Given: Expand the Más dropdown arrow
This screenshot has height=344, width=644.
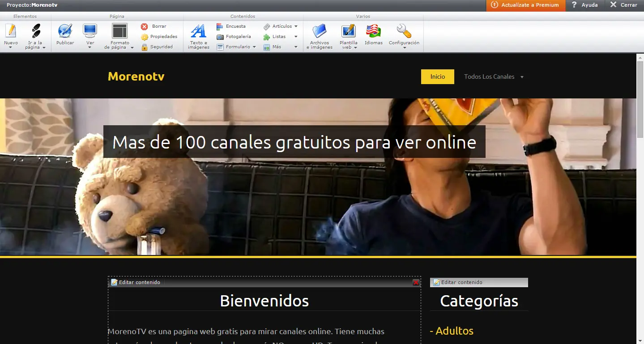Looking at the screenshot, I should 296,47.
